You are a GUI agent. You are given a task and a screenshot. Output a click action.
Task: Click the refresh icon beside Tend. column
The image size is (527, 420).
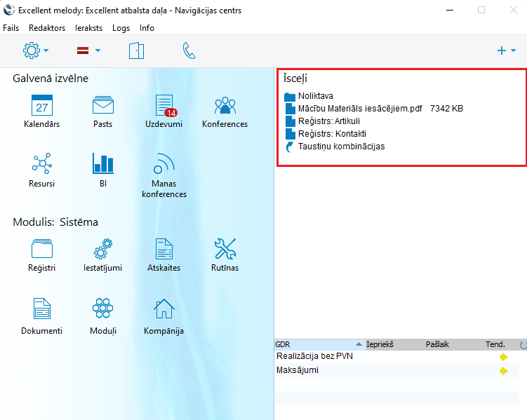[522, 345]
